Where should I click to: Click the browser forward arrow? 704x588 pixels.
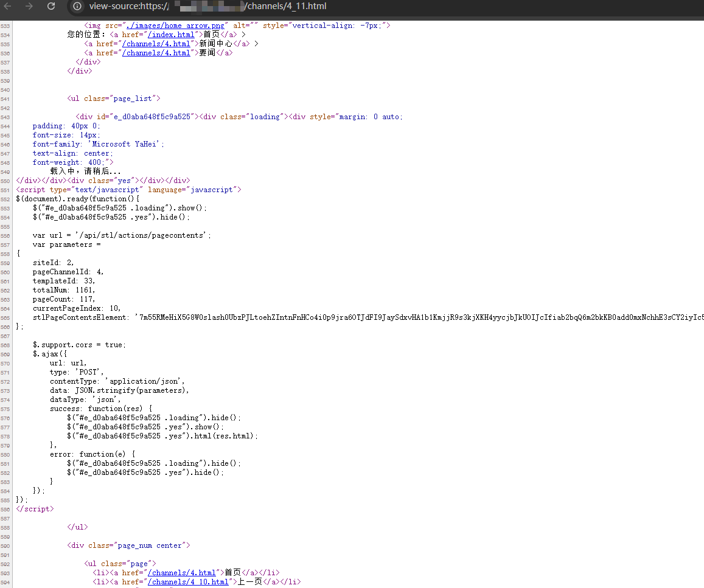click(x=29, y=6)
